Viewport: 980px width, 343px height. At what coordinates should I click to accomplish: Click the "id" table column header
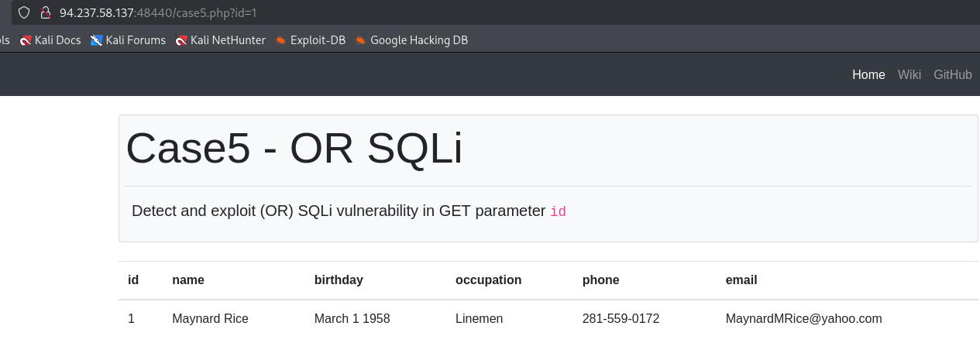point(133,280)
